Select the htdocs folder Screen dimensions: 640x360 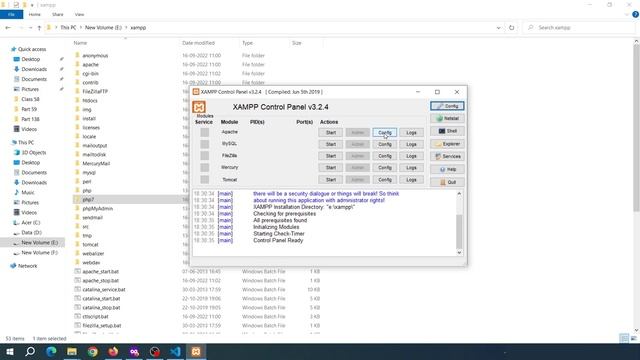click(90, 100)
